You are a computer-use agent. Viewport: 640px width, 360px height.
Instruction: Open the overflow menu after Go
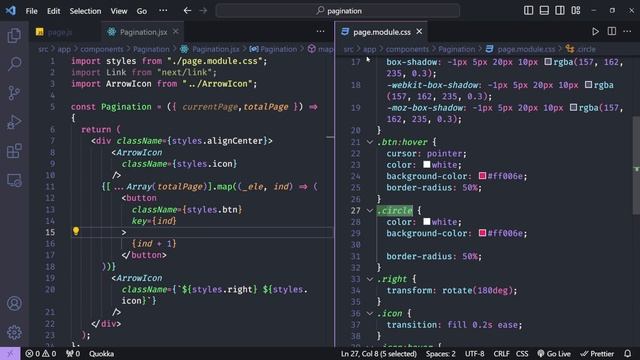click(x=163, y=11)
